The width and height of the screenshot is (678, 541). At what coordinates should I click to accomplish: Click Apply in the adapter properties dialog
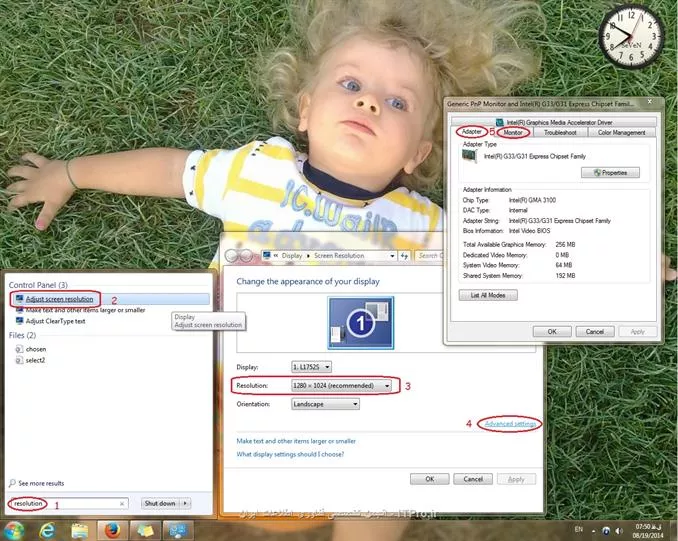tap(637, 332)
